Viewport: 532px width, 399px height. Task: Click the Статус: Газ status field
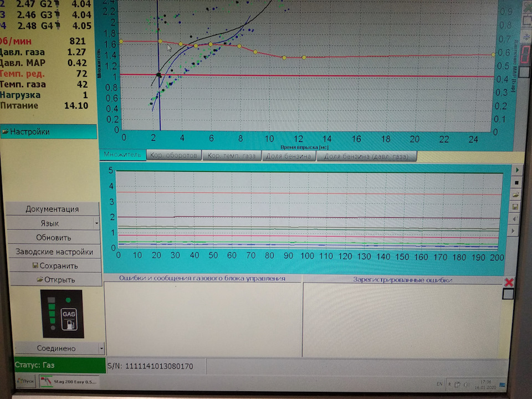coord(60,365)
